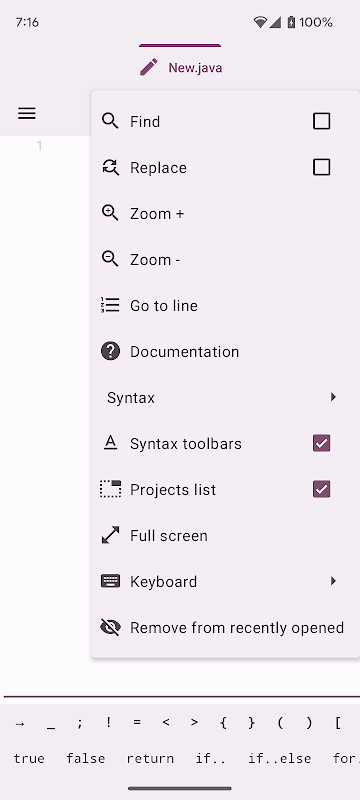Click the Go to line list icon
The width and height of the screenshot is (360, 800).
[110, 305]
